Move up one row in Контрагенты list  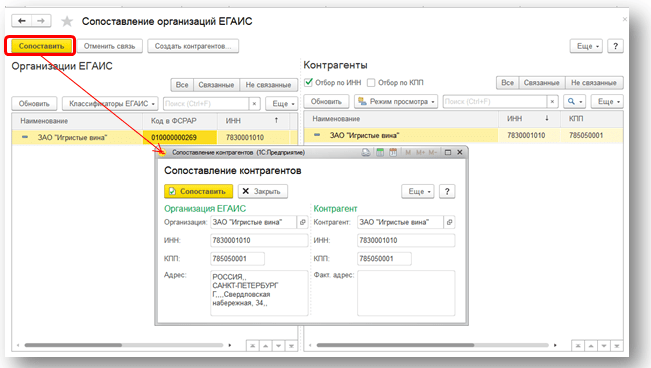591,346
